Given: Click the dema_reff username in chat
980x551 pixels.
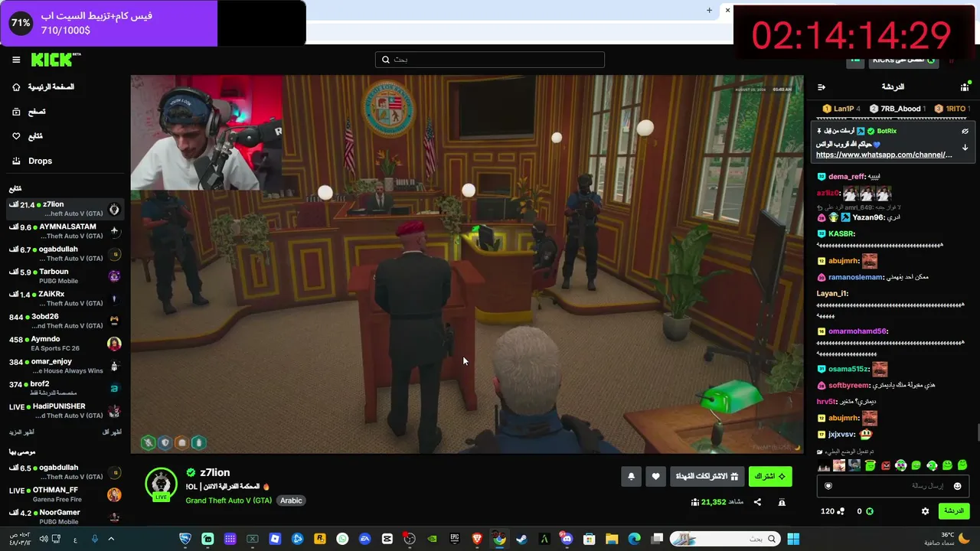Looking at the screenshot, I should coord(846,177).
